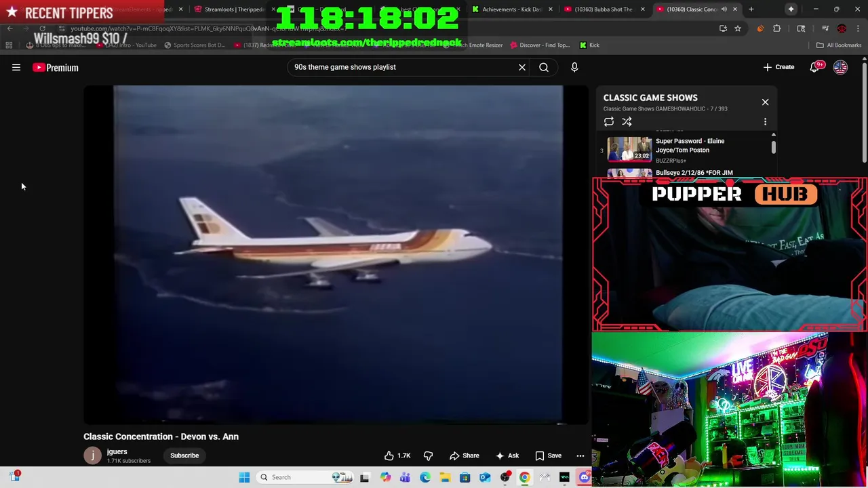Switch to Streamloots browser tab

pyautogui.click(x=235, y=9)
